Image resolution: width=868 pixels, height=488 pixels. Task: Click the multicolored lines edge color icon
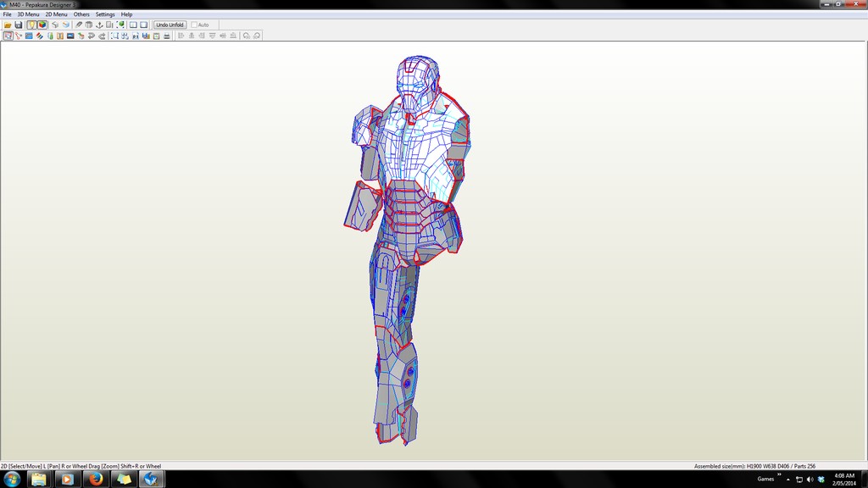point(39,36)
